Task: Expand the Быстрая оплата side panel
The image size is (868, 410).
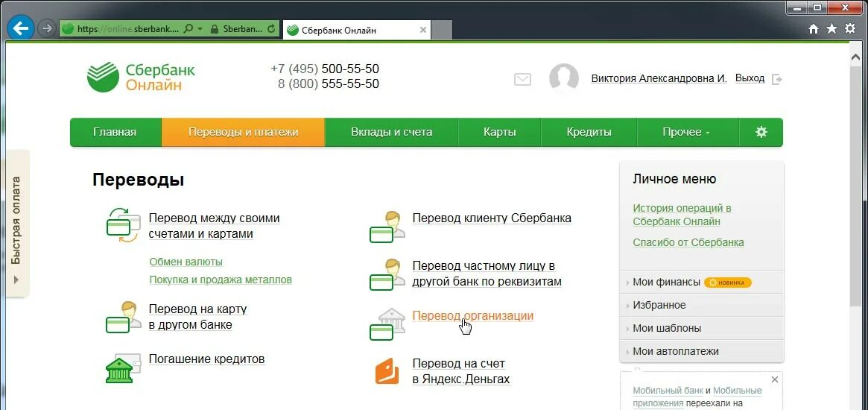Action: click(16, 223)
